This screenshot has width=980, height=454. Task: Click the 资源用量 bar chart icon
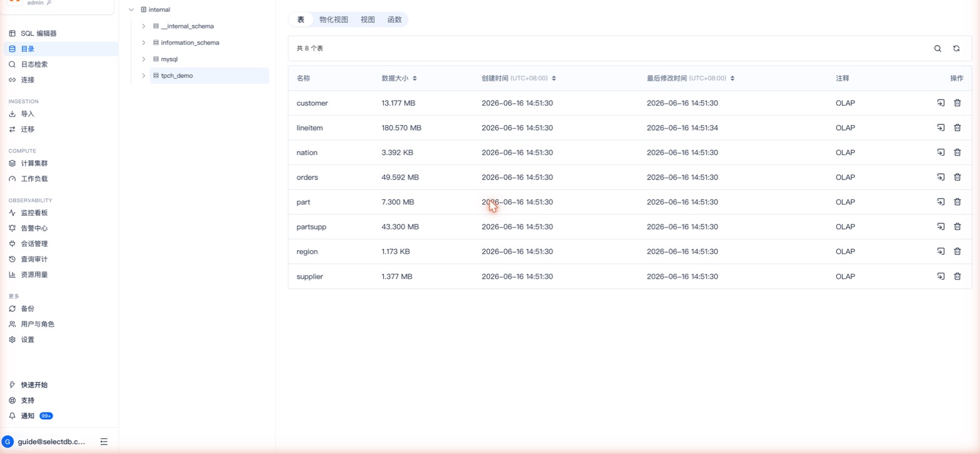tap(12, 275)
